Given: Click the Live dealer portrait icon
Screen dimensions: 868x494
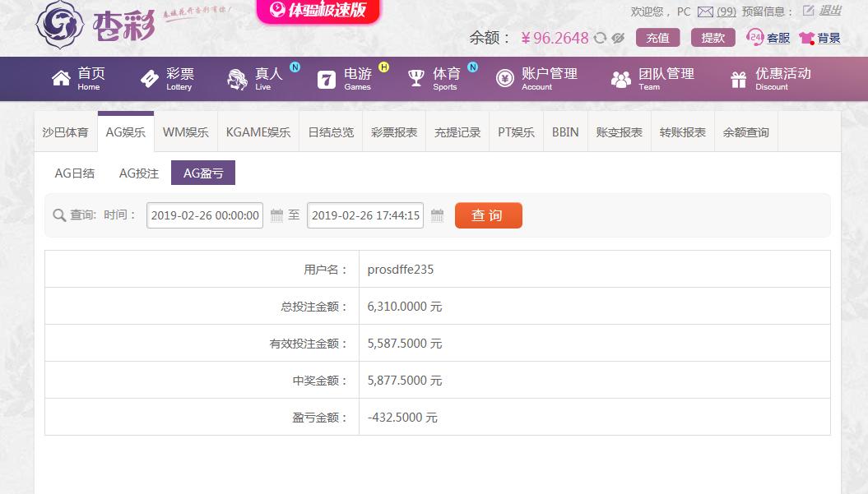Looking at the screenshot, I should click(238, 79).
